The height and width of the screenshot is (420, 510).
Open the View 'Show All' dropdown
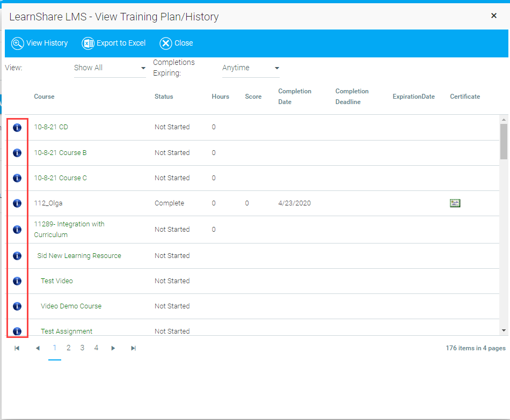click(110, 68)
